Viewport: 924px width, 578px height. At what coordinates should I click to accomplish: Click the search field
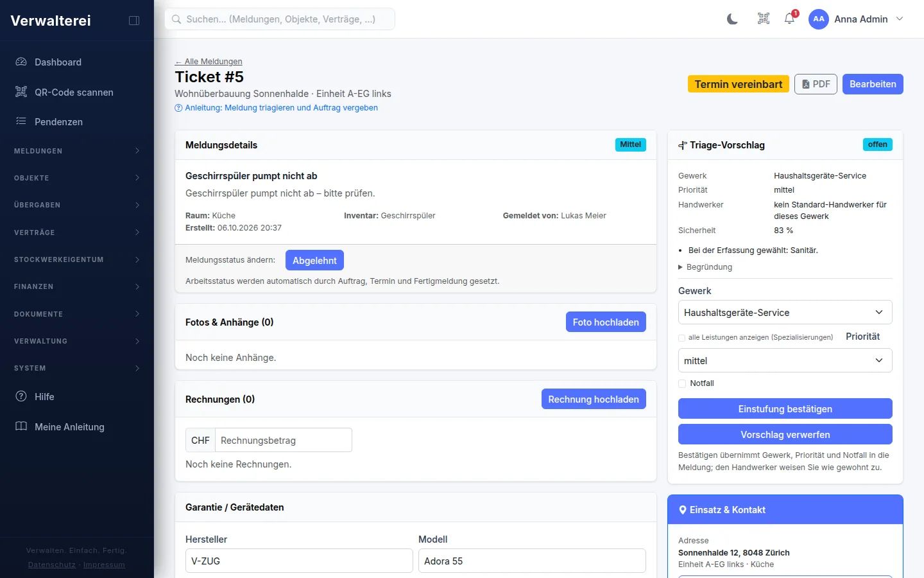(x=280, y=19)
